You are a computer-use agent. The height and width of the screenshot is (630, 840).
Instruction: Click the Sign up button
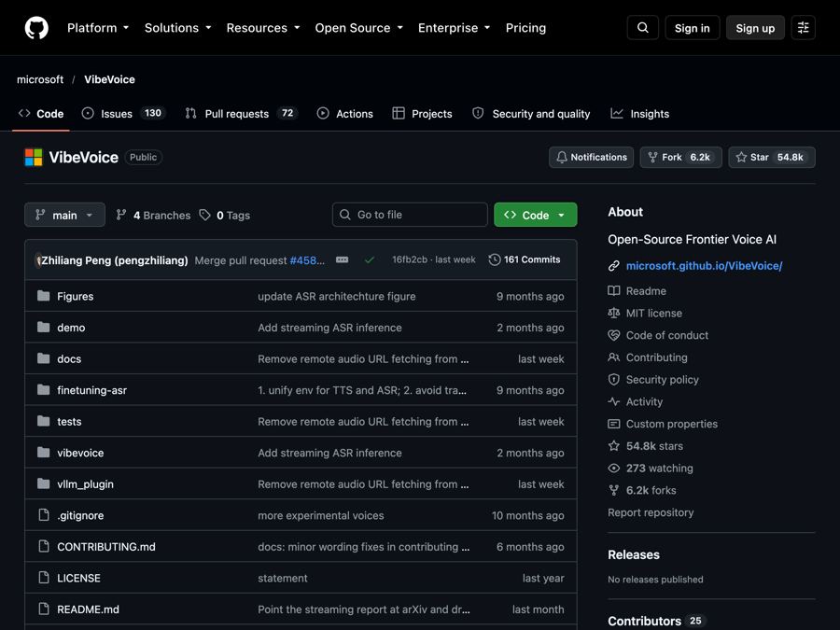(755, 28)
